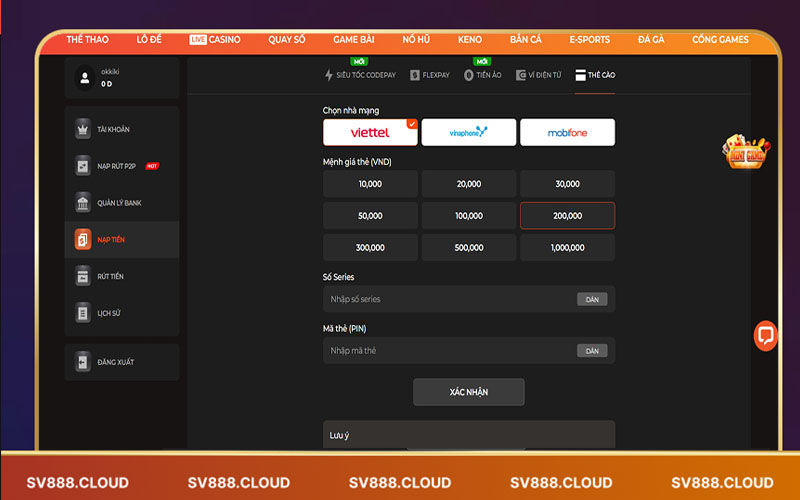Go to Quản Lý Bank in sidebar
This screenshot has height=500, width=800.
(x=122, y=203)
